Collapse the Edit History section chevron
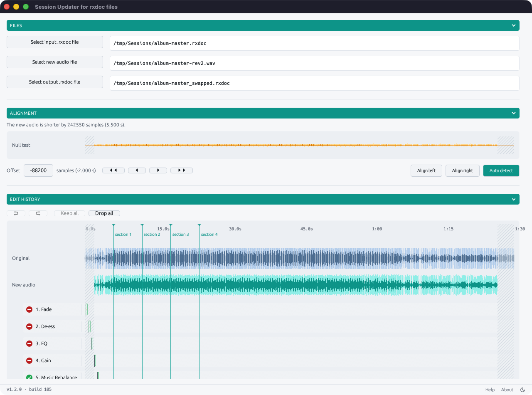 coord(514,199)
